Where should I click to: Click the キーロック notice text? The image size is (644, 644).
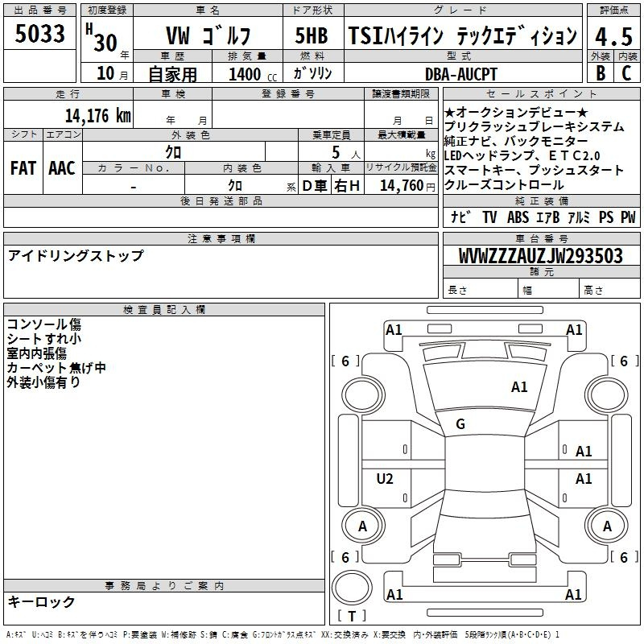41,601
